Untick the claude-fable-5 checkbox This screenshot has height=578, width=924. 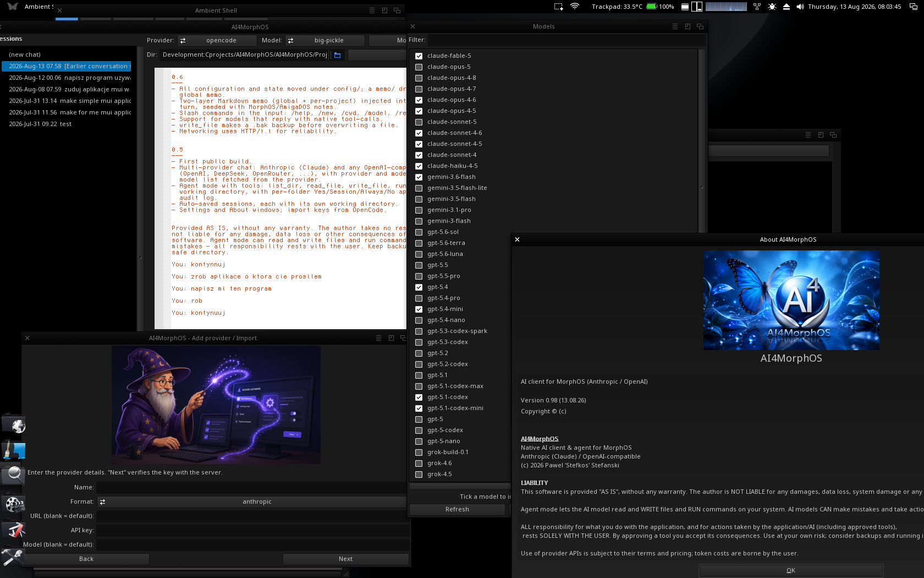pos(419,56)
